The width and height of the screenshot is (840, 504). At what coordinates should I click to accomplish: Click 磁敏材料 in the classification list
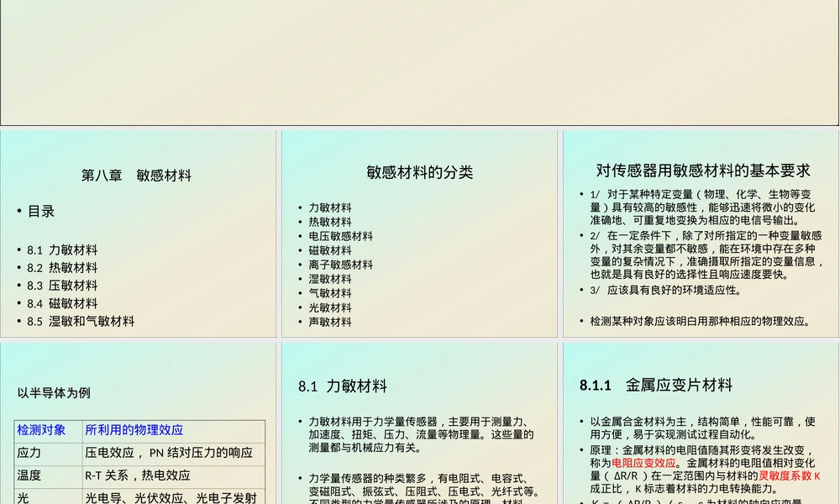point(330,250)
